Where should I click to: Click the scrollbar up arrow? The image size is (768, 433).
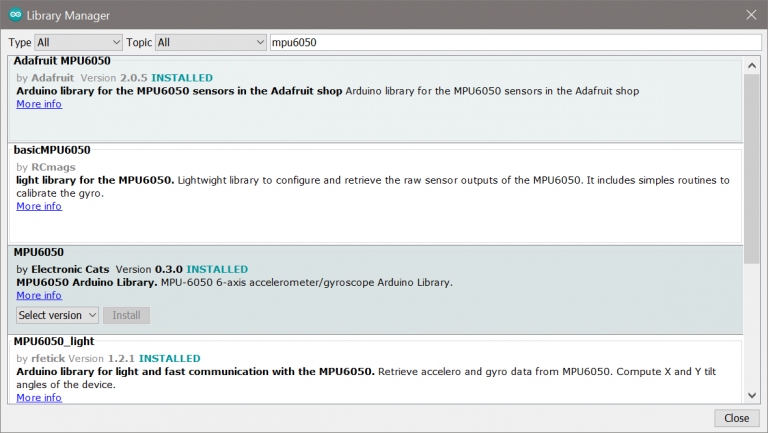pos(752,65)
